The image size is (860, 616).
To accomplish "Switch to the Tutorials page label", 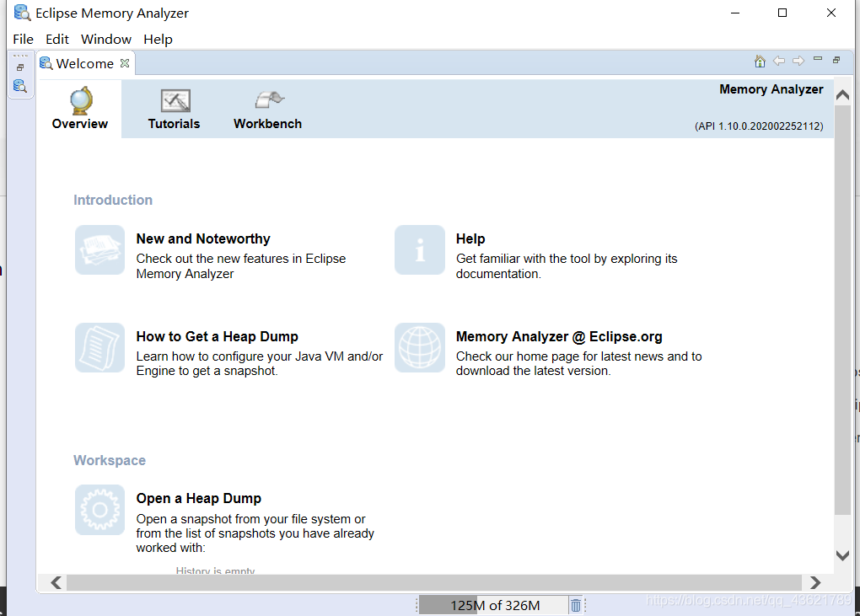I will [x=174, y=124].
